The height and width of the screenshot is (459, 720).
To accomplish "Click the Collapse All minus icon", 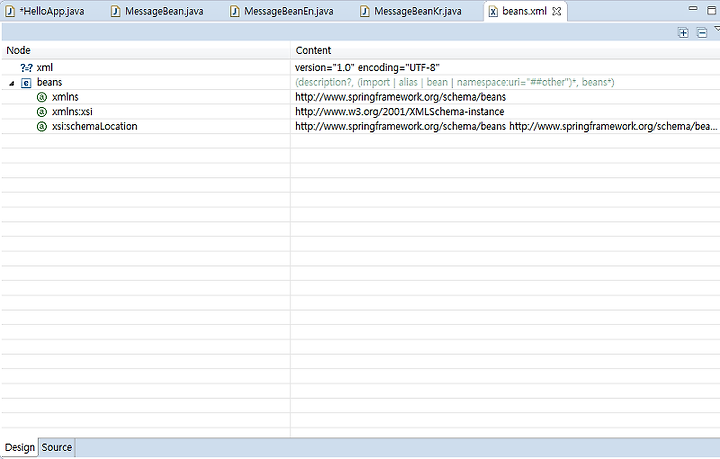I will (702, 33).
